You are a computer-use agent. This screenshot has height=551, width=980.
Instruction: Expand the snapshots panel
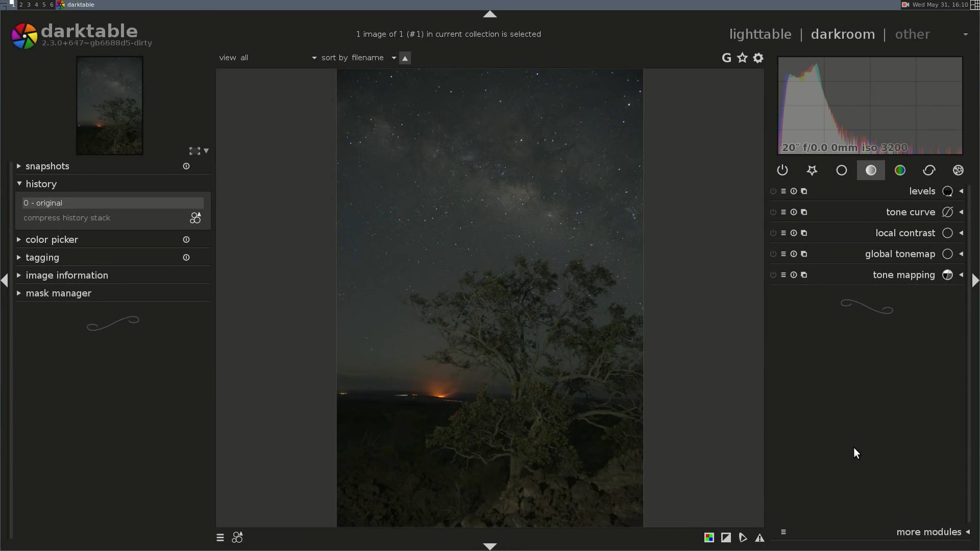click(47, 166)
